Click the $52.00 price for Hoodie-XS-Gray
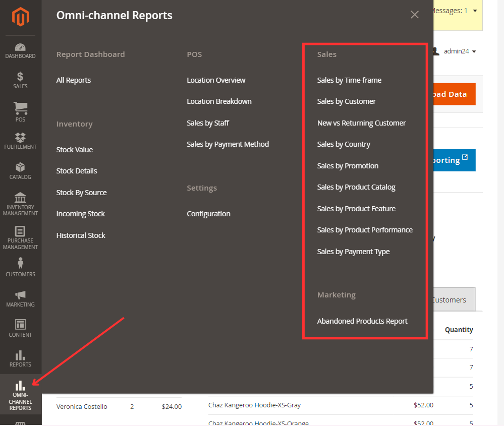 (x=423, y=405)
